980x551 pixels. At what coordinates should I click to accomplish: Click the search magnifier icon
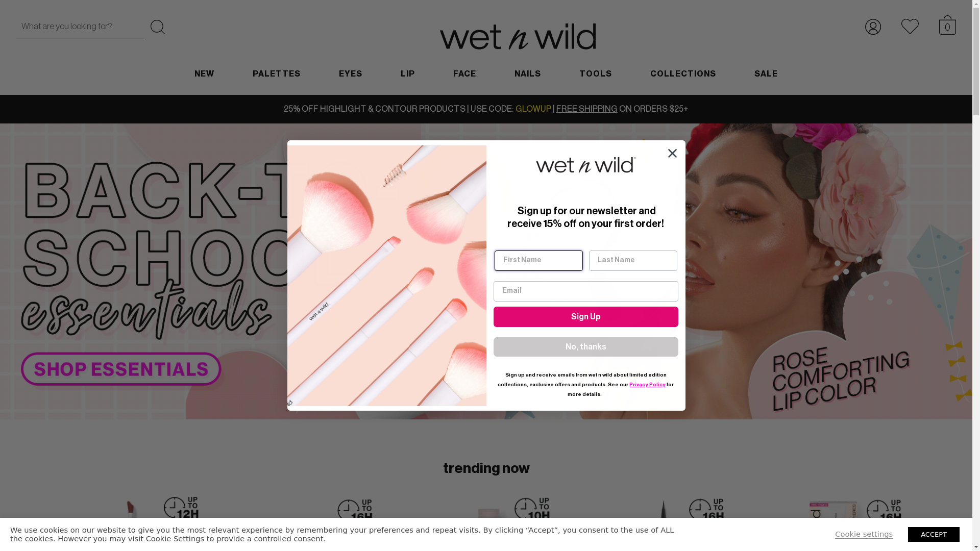point(158,27)
